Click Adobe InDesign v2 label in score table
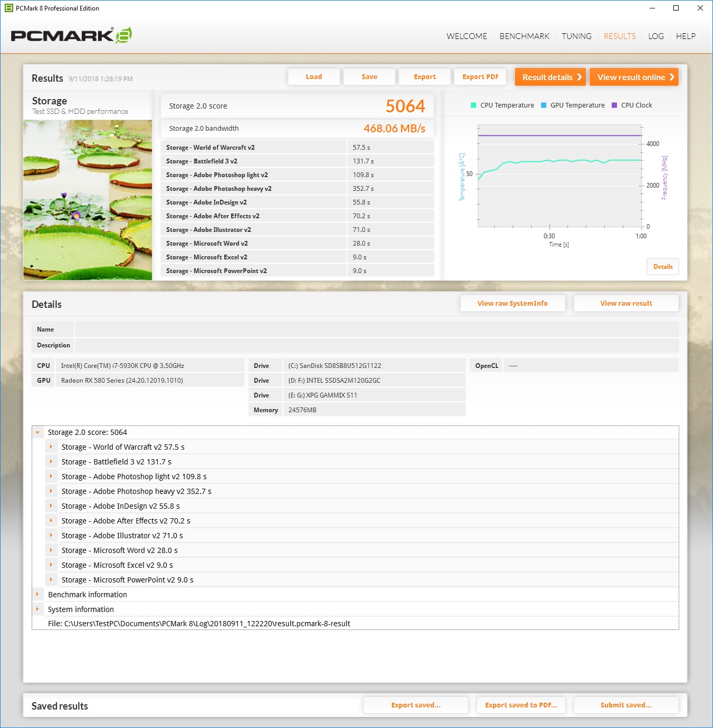Screen dimensions: 713x728 [206, 202]
